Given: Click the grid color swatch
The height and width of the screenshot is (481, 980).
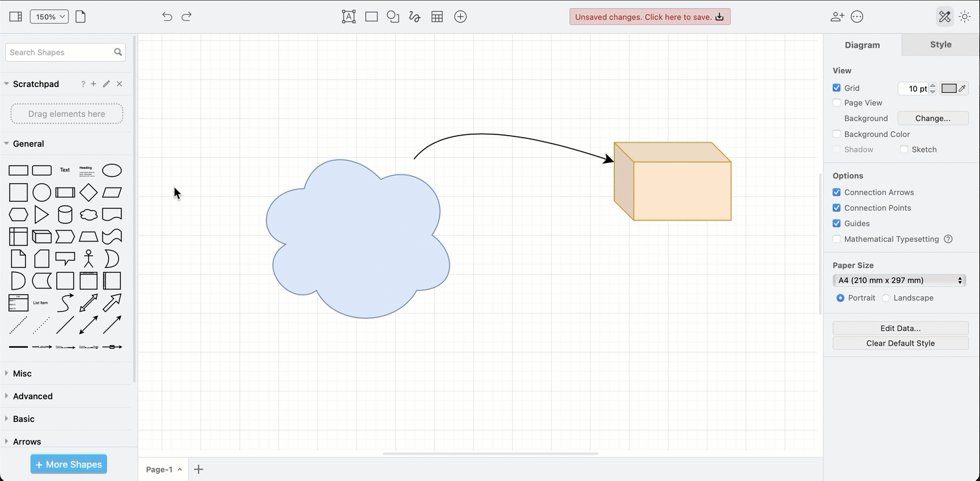Looking at the screenshot, I should coord(950,88).
